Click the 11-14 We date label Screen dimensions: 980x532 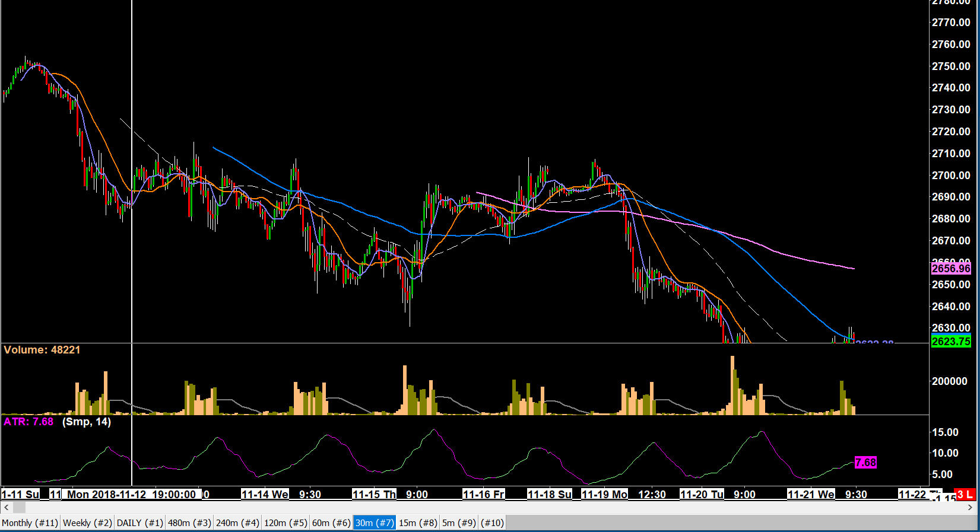click(265, 494)
